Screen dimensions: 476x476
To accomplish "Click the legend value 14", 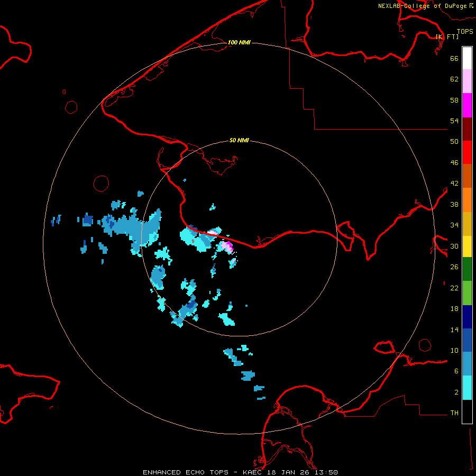I will click(454, 329).
